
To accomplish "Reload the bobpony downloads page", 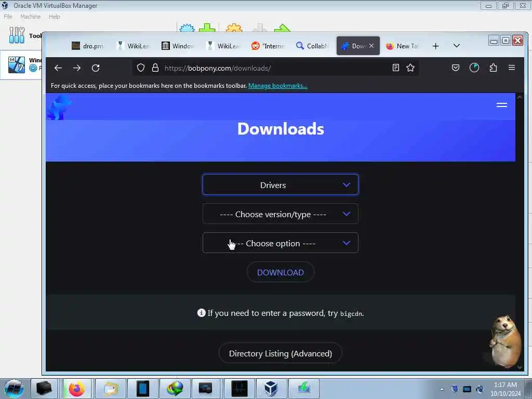I will (96, 68).
